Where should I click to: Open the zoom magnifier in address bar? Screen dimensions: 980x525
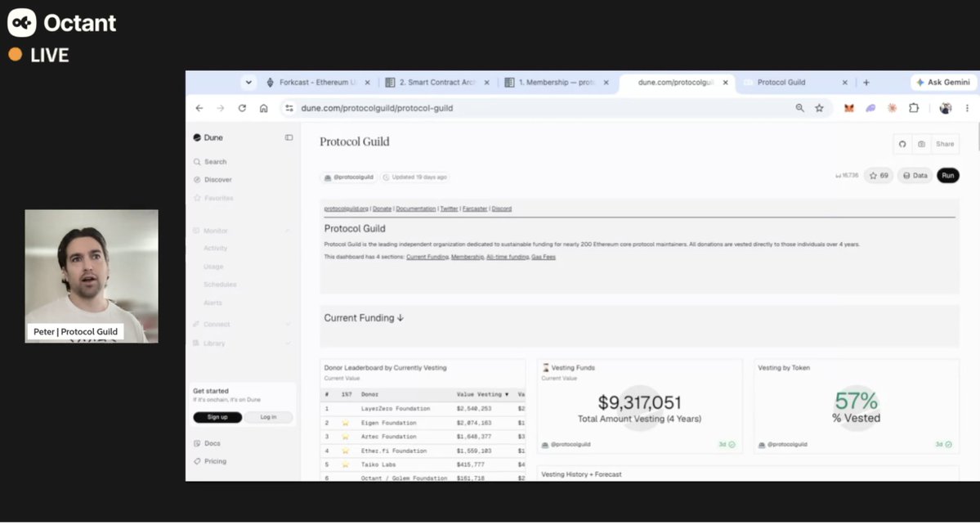coord(799,108)
